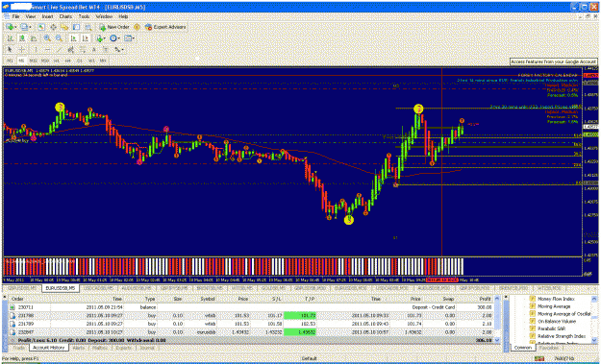This screenshot has height=364, width=601.
Task: Select order 232847 row
Action: coord(251,332)
